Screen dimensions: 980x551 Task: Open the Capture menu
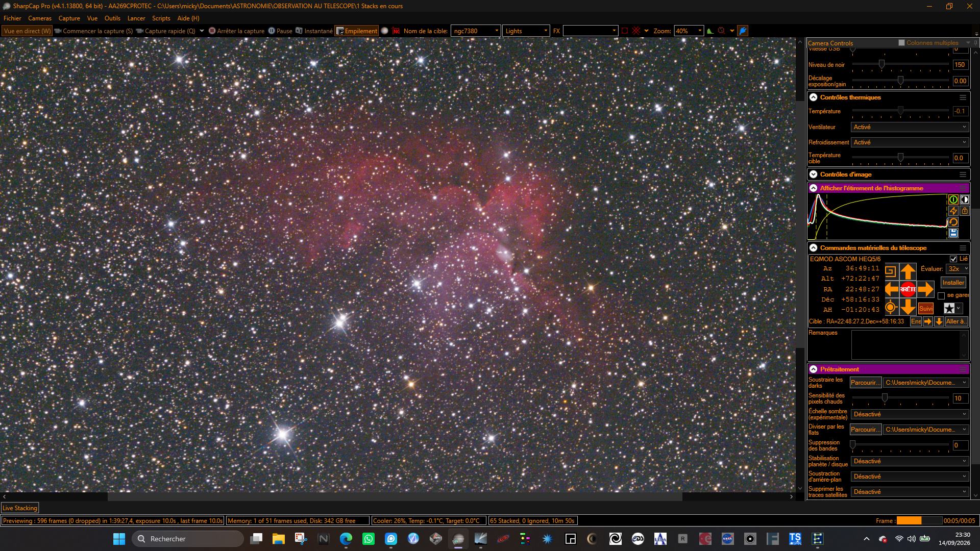(x=69, y=18)
